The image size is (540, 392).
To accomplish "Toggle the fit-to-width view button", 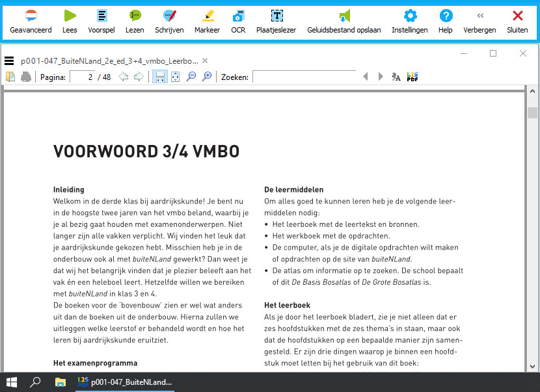I will pos(160,77).
